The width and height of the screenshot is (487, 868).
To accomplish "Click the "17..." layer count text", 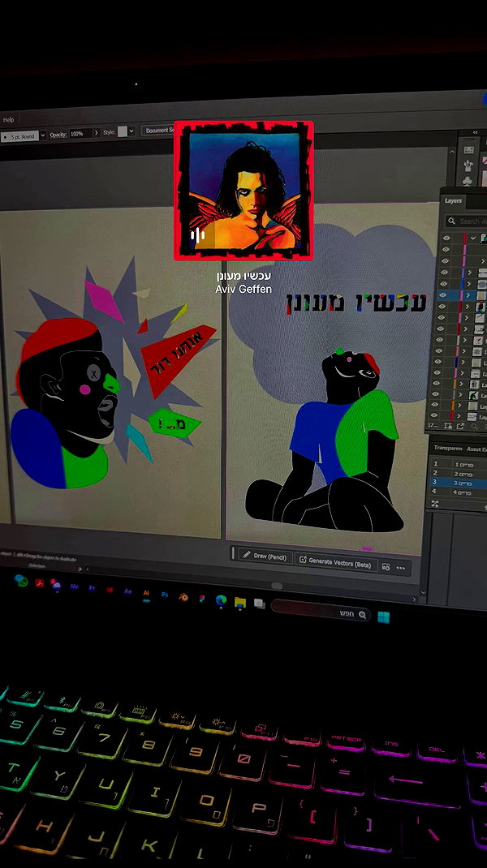I will [433, 426].
